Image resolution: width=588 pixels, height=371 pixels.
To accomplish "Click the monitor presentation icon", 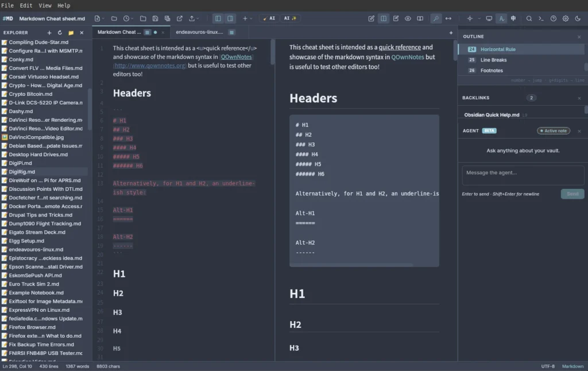I will [489, 18].
